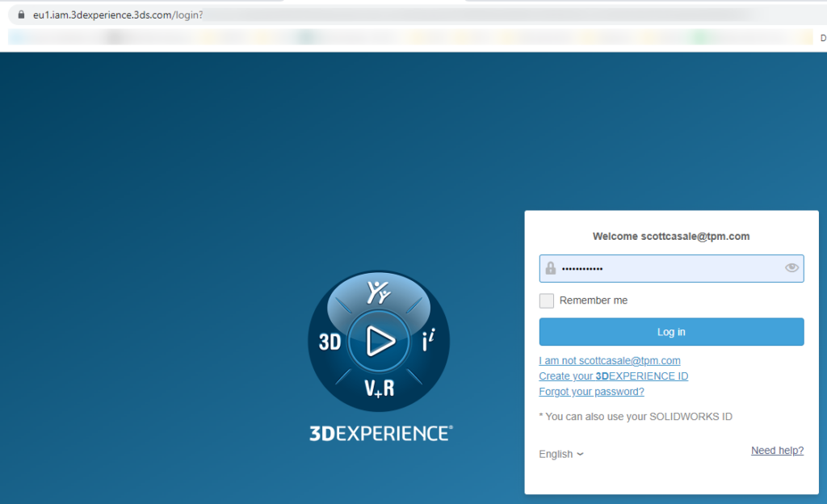This screenshot has height=504, width=827.
Task: Click "I am not scottcasale@tpm.com"
Action: click(x=610, y=360)
